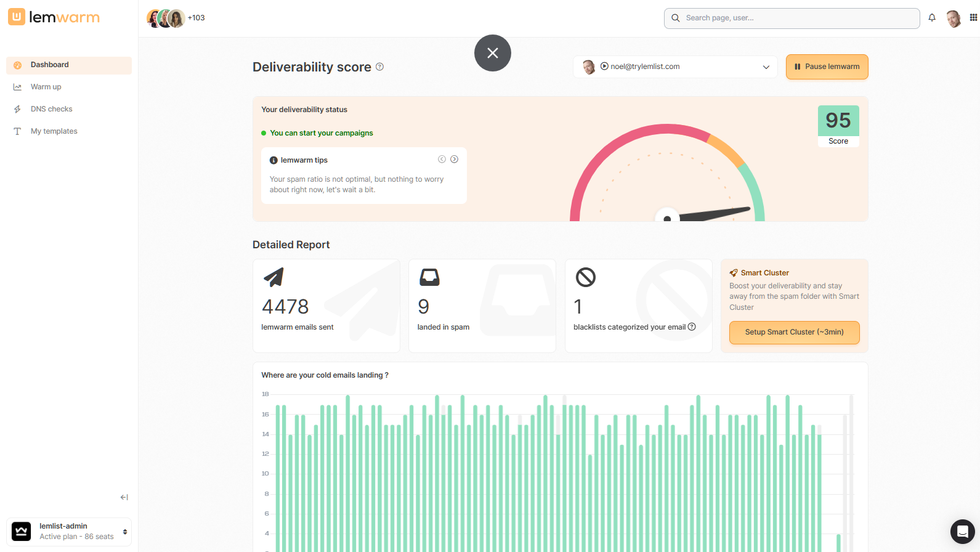Collapse the sidebar with arrow icon

[x=124, y=497]
